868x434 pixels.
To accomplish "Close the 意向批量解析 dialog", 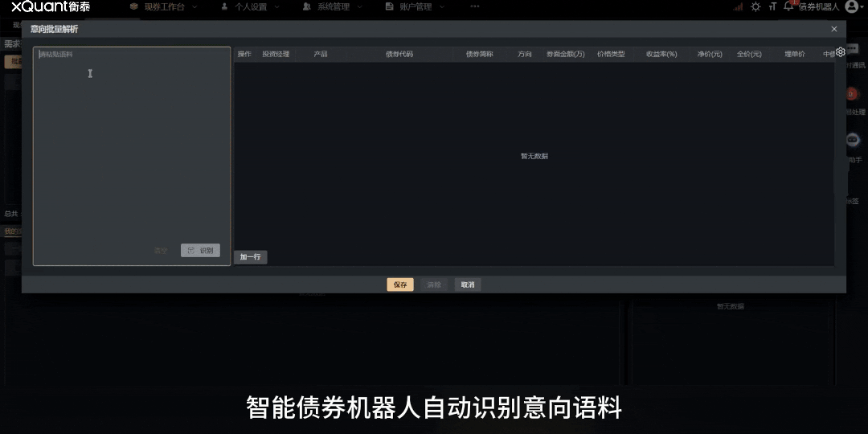I will pos(833,29).
